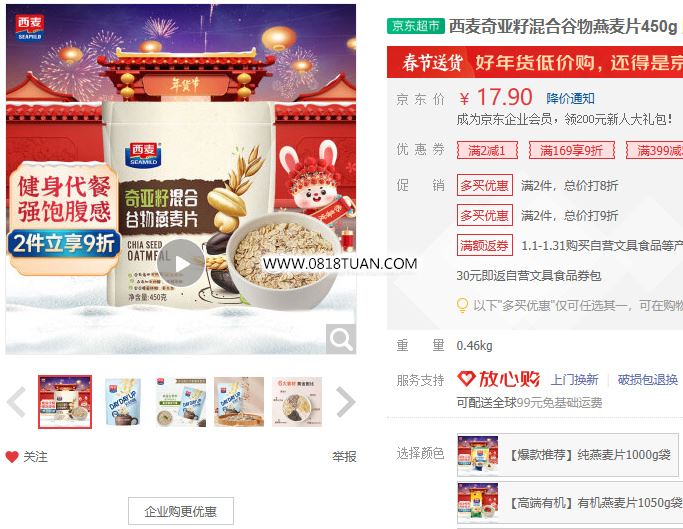The width and height of the screenshot is (683, 529).
Task: Select the first festive thumbnail image
Action: [65, 402]
